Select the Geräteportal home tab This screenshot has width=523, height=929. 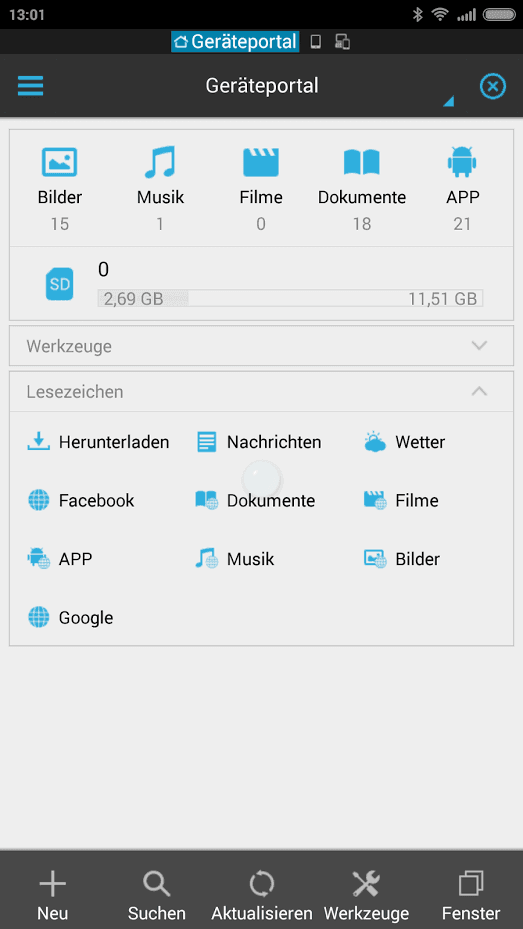pos(235,41)
